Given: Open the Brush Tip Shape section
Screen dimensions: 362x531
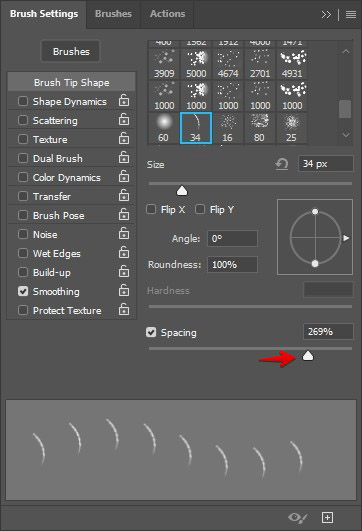Looking at the screenshot, I should (71, 82).
